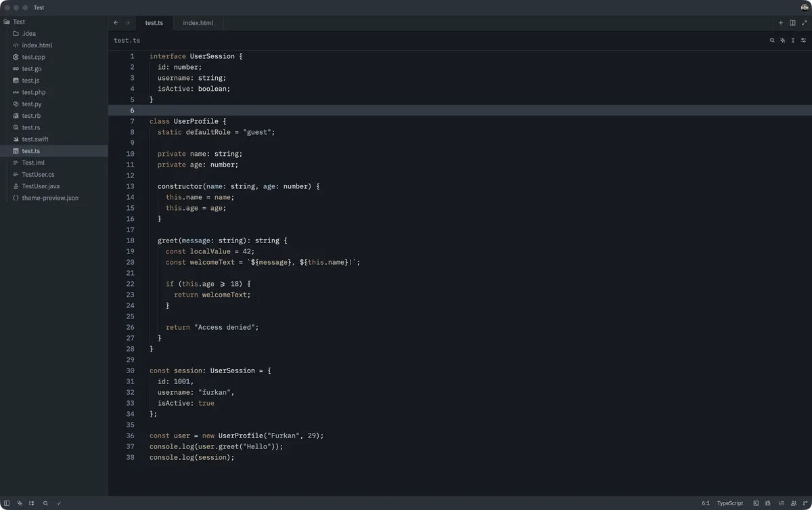The height and width of the screenshot is (510, 812).
Task: Click 'const session: UserSession' line
Action: coord(210,370)
